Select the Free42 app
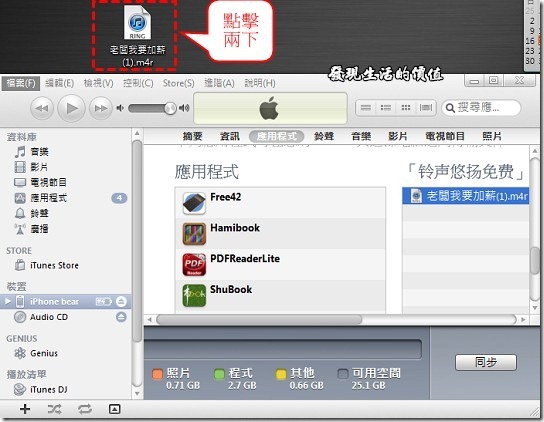544x422 pixels. [x=281, y=203]
